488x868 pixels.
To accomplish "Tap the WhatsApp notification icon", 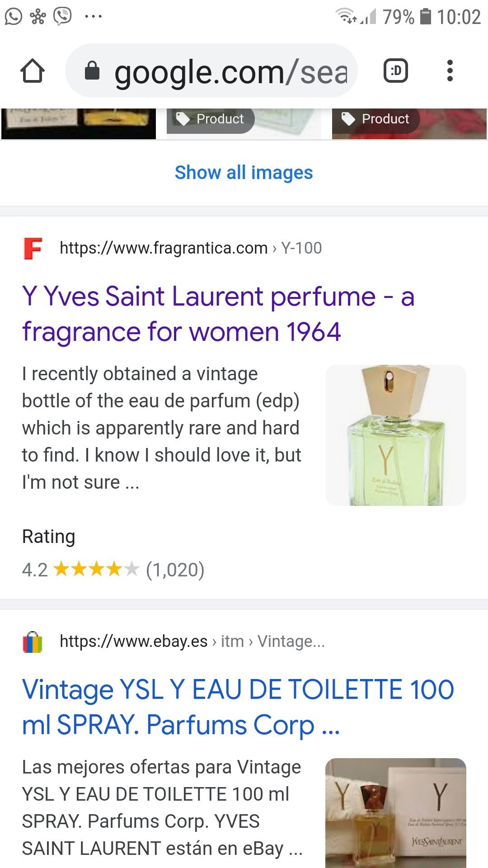I will point(14,17).
